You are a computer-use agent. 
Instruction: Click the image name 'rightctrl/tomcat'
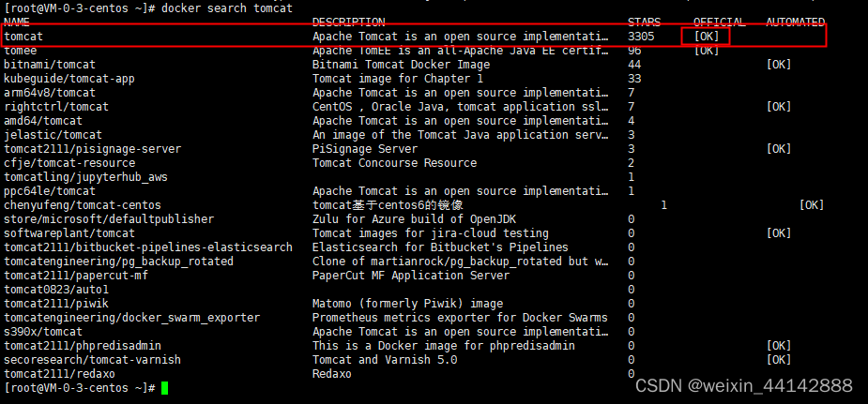[56, 107]
